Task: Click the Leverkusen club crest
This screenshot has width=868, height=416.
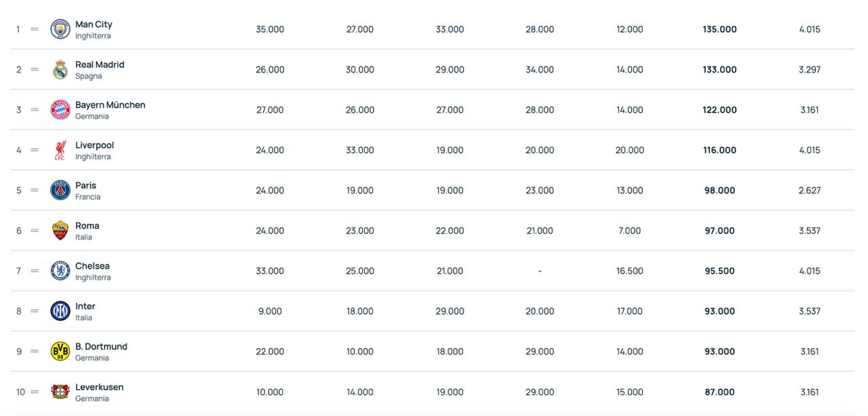Action: point(60,392)
